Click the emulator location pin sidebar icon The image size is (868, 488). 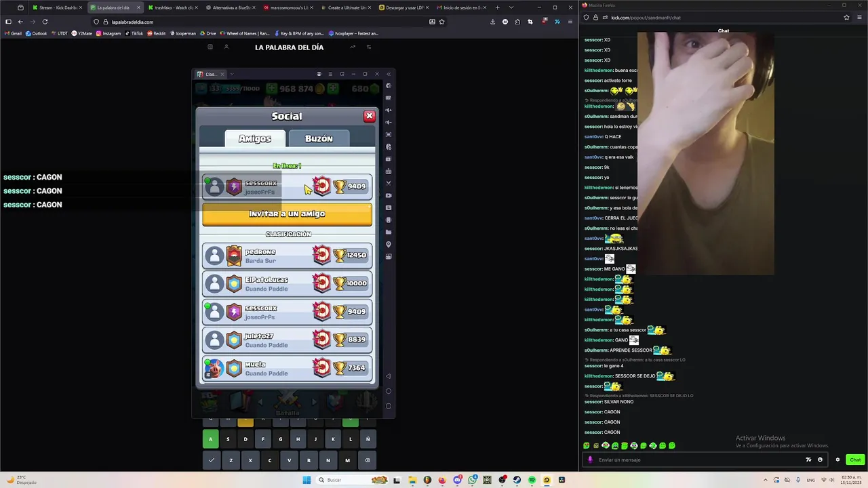pyautogui.click(x=389, y=244)
